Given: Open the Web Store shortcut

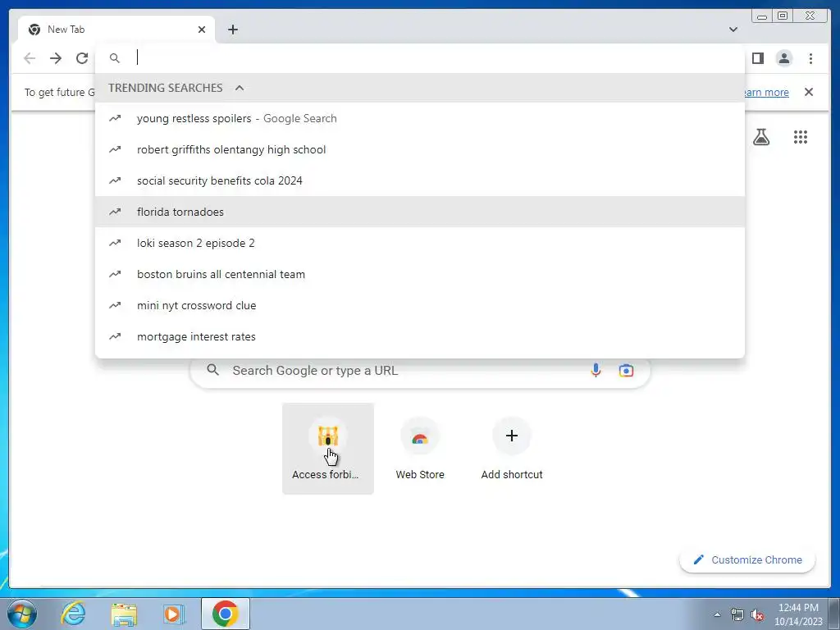Looking at the screenshot, I should click(x=420, y=449).
